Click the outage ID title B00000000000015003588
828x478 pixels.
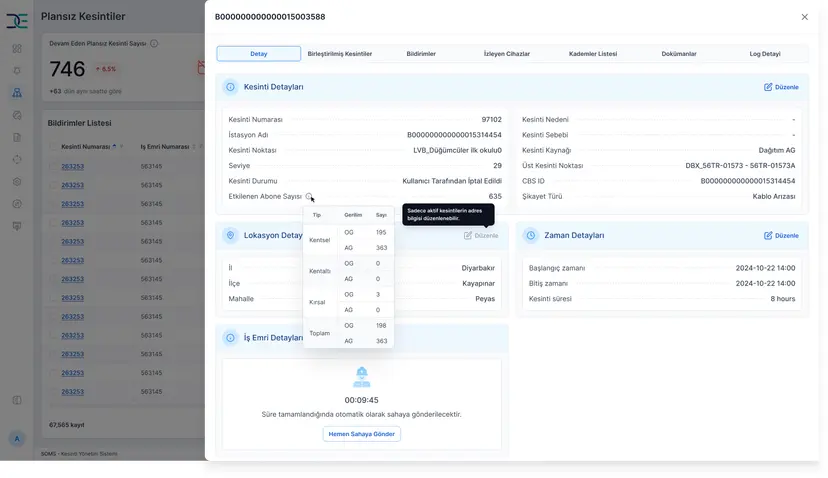click(x=270, y=17)
